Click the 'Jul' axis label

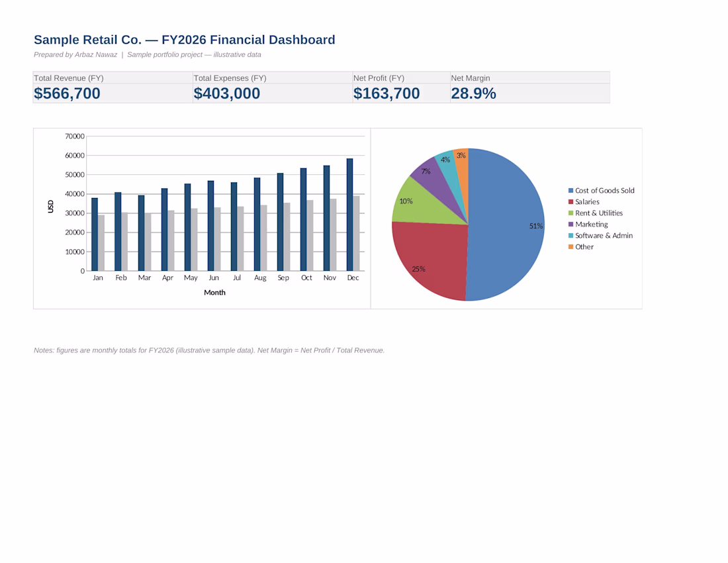click(x=237, y=278)
